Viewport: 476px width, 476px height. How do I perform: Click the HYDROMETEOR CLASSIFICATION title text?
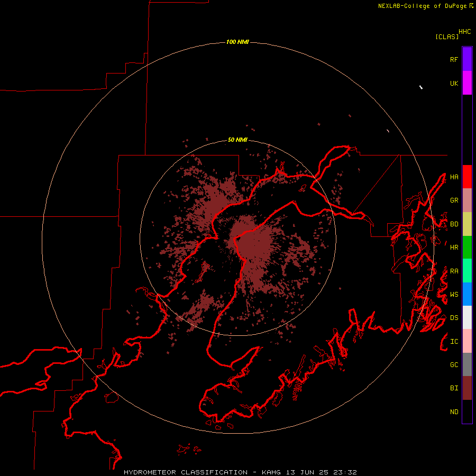click(186, 472)
